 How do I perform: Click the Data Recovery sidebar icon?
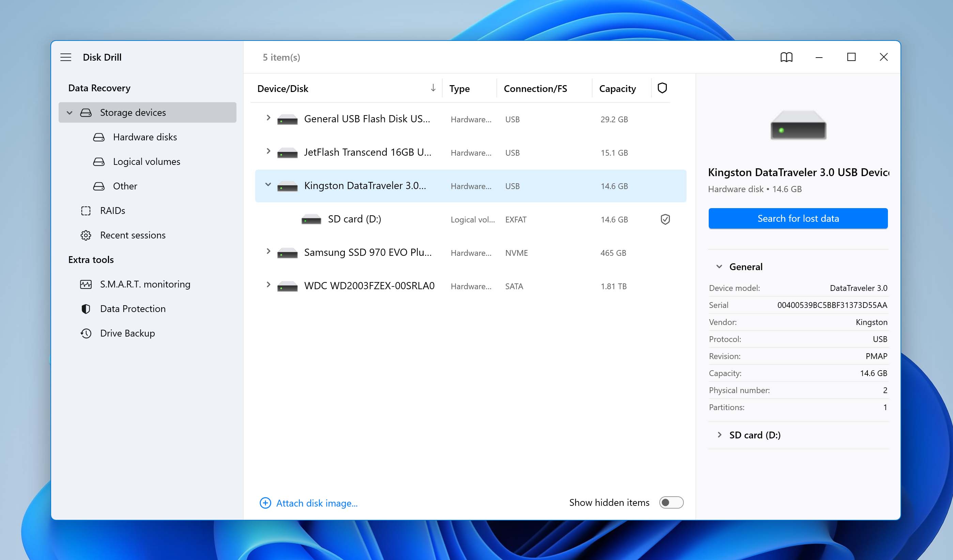[99, 87]
